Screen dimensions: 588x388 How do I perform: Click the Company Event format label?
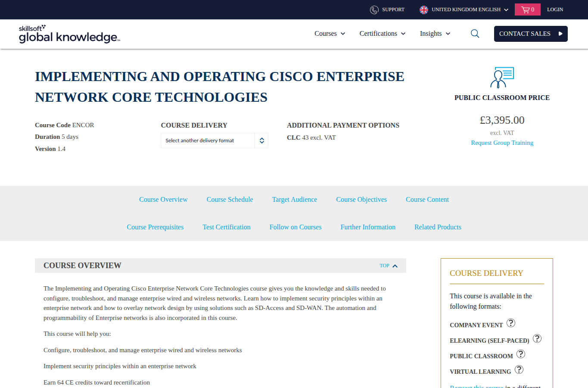(476, 325)
